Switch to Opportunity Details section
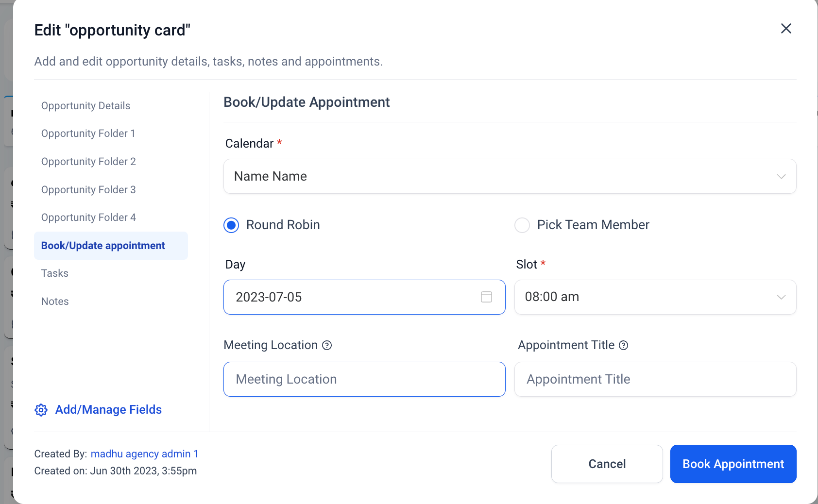The height and width of the screenshot is (504, 818). pos(86,106)
